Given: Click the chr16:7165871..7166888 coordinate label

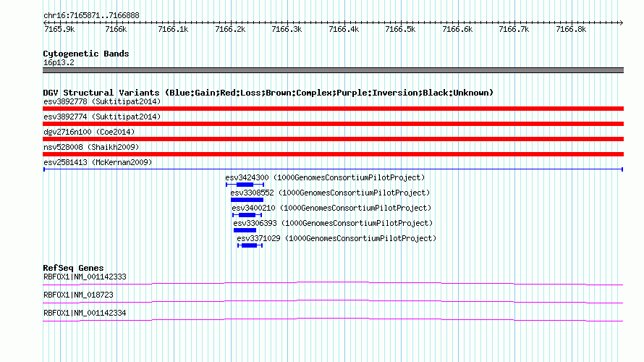Looking at the screenshot, I should pos(91,16).
